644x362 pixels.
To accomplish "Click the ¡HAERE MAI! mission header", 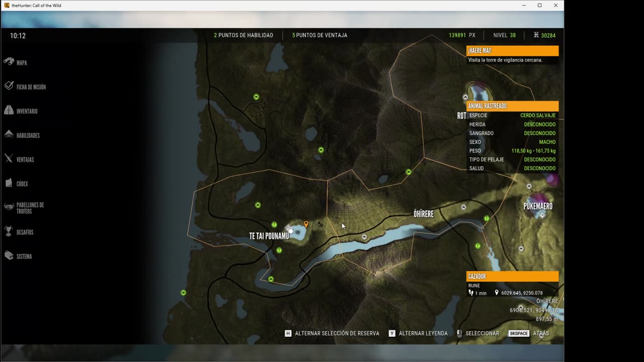I will pos(512,51).
